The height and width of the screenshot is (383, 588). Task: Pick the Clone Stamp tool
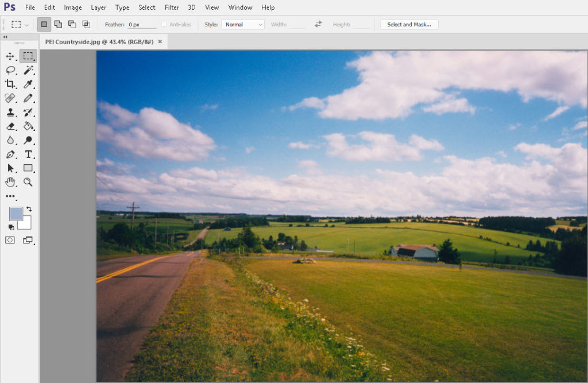10,113
